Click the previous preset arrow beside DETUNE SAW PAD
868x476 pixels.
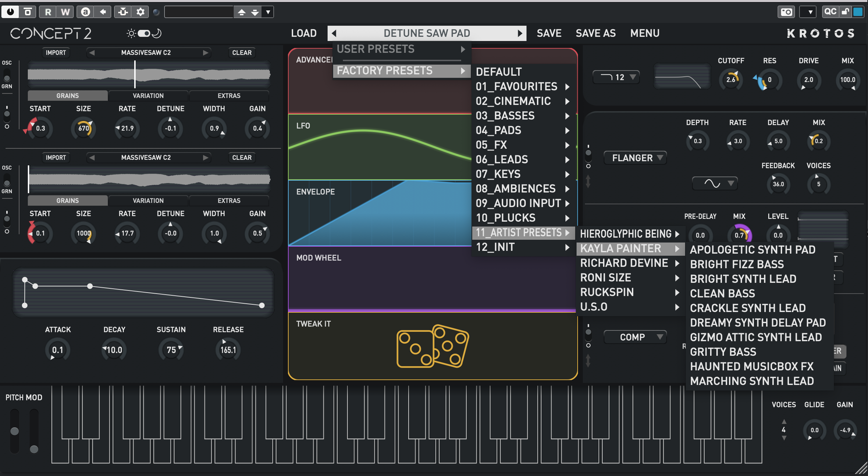334,33
